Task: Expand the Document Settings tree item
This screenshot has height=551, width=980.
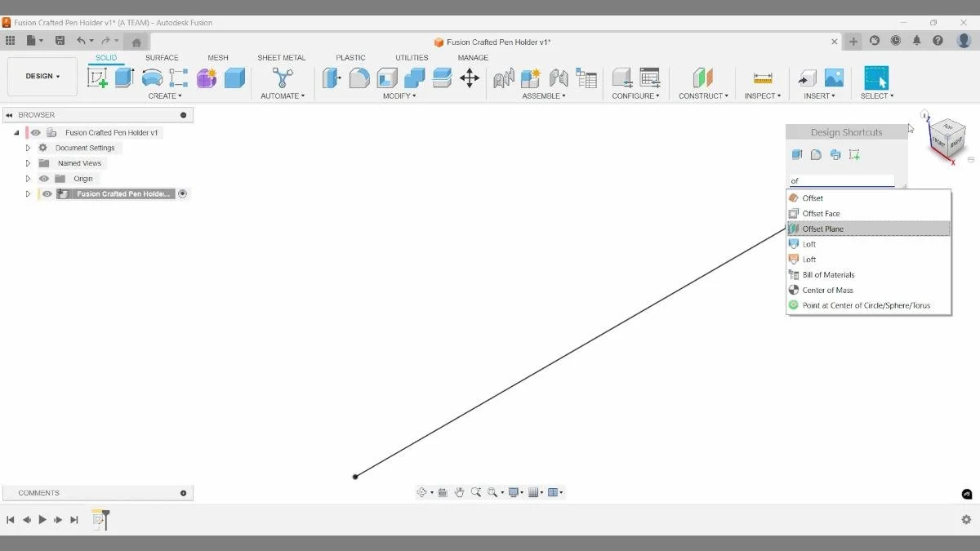Action: [x=27, y=148]
